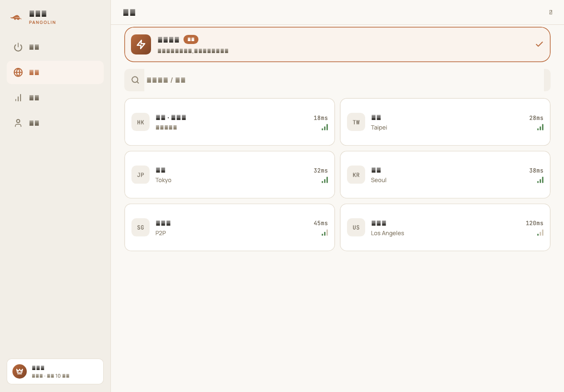
Task: Open the bar chart statistics sidebar item
Action: click(55, 98)
